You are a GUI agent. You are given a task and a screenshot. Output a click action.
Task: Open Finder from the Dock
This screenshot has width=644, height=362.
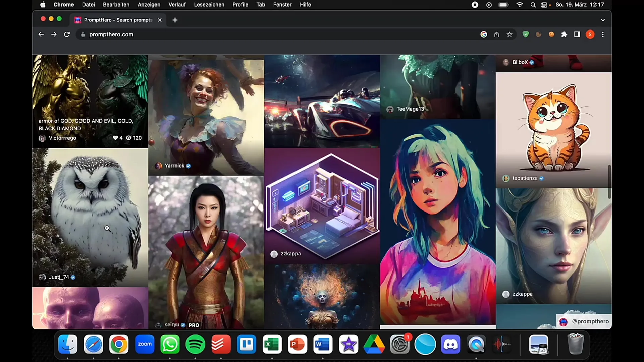click(68, 344)
